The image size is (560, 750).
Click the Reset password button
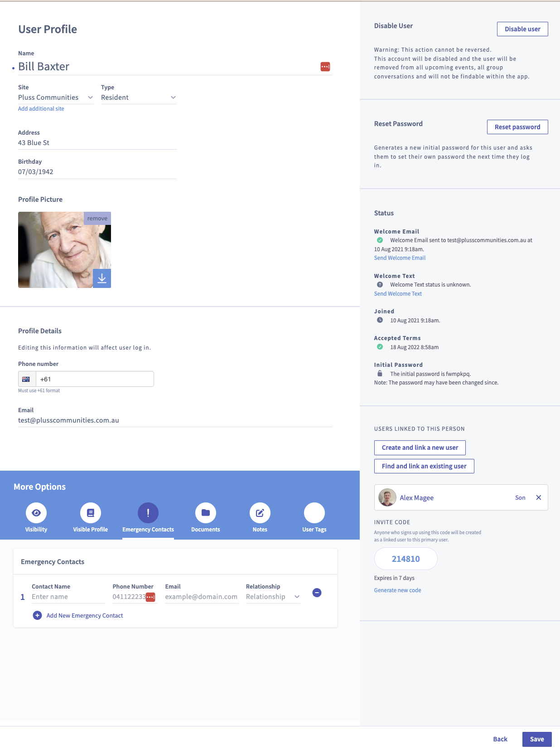tap(517, 127)
